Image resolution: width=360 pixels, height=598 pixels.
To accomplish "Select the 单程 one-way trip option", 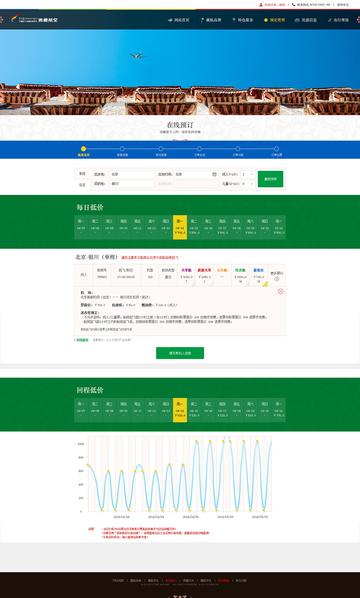I will [82, 174].
